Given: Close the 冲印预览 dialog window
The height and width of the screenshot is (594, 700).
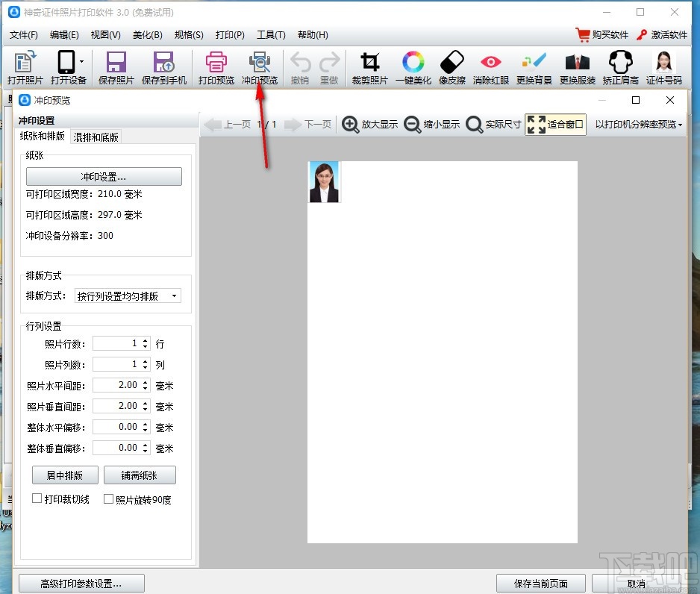Looking at the screenshot, I should click(x=670, y=100).
